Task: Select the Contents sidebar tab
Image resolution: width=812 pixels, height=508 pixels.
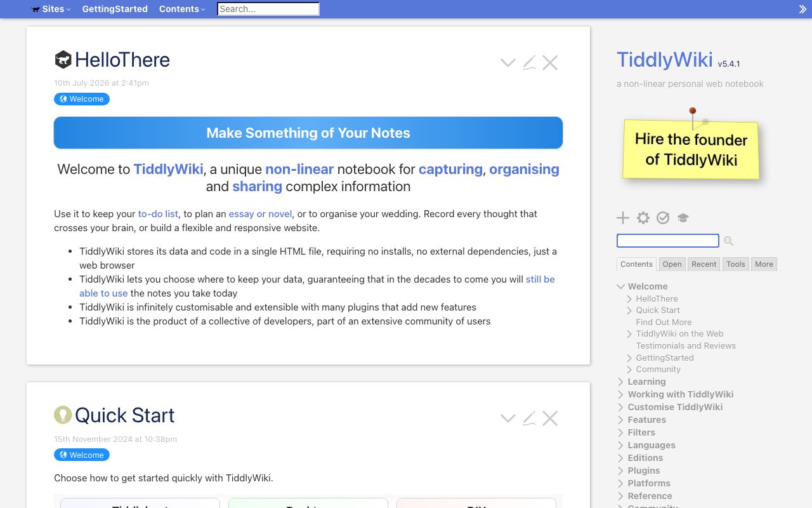Action: point(636,264)
